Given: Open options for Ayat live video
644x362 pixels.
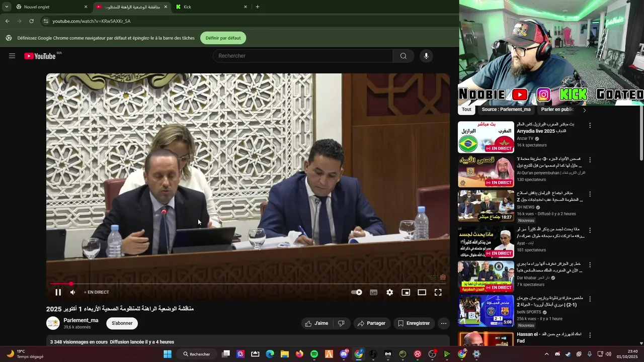Looking at the screenshot, I should [x=590, y=230].
